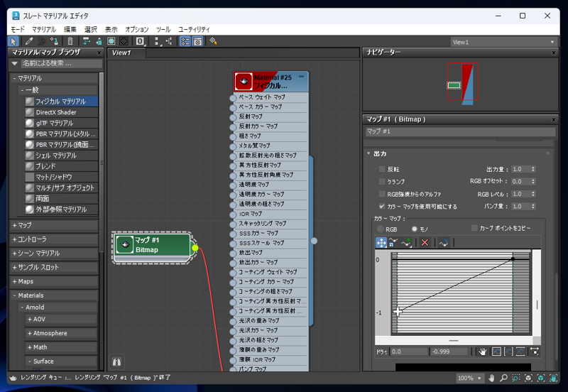Open the View1 dropdown in toolbar

(503, 42)
